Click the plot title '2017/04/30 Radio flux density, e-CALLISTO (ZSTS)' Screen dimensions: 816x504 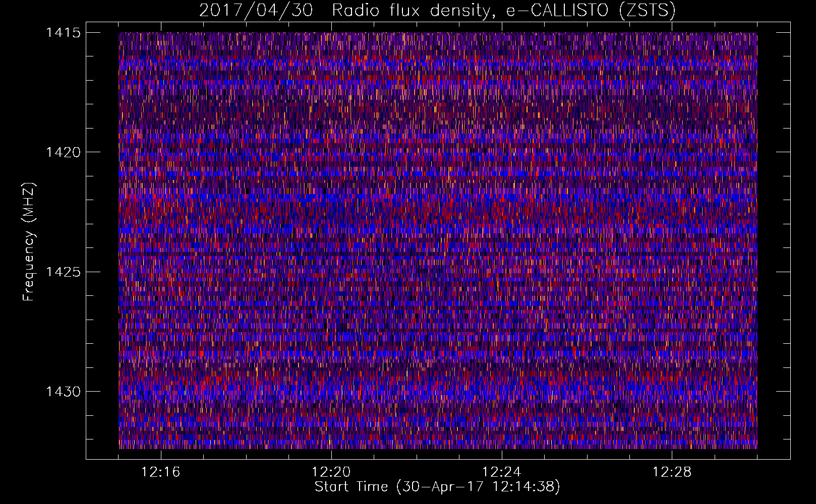[x=437, y=11]
